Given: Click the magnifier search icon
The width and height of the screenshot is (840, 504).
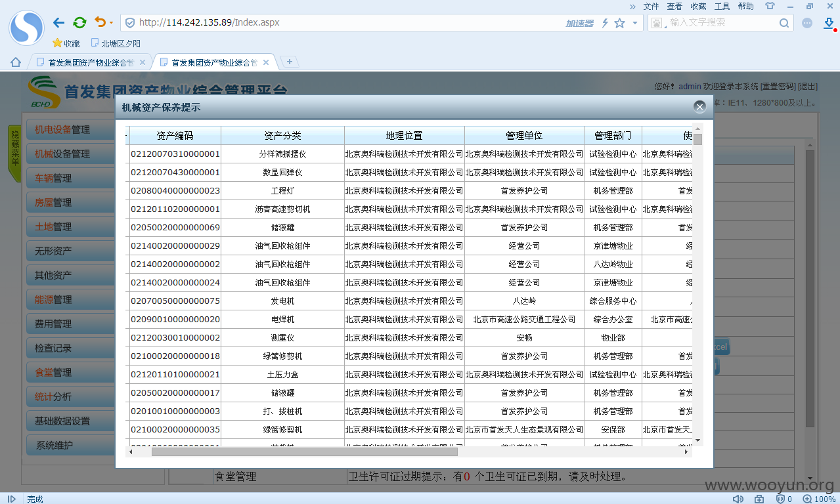Looking at the screenshot, I should point(784,23).
